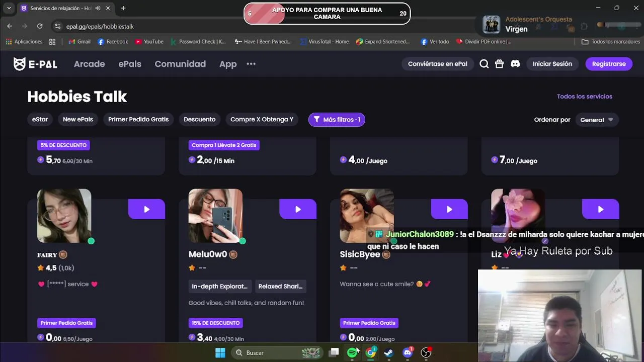Image resolution: width=644 pixels, height=362 pixels.
Task: Open the Discord icon in E-PAL header
Action: pyautogui.click(x=515, y=64)
